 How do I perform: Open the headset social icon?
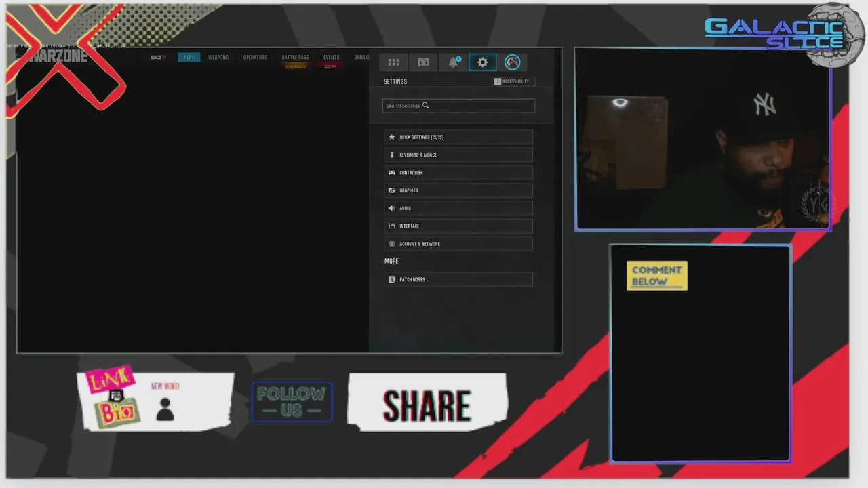click(423, 62)
